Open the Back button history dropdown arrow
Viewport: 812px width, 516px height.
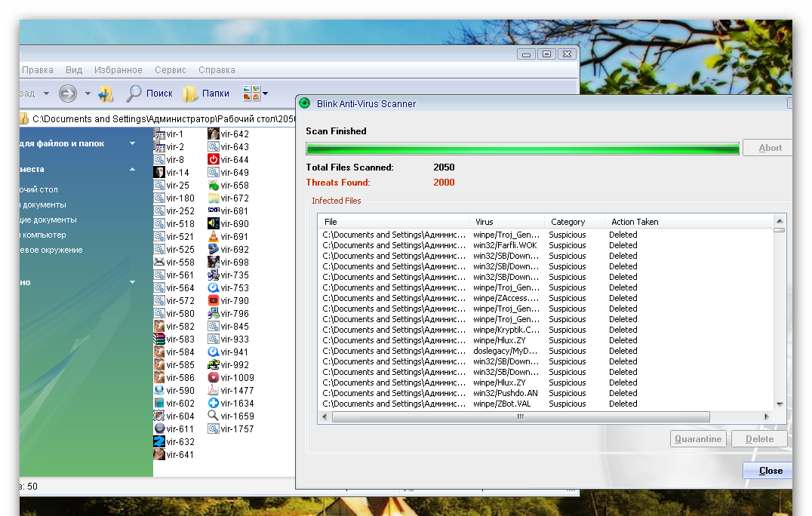(46, 94)
